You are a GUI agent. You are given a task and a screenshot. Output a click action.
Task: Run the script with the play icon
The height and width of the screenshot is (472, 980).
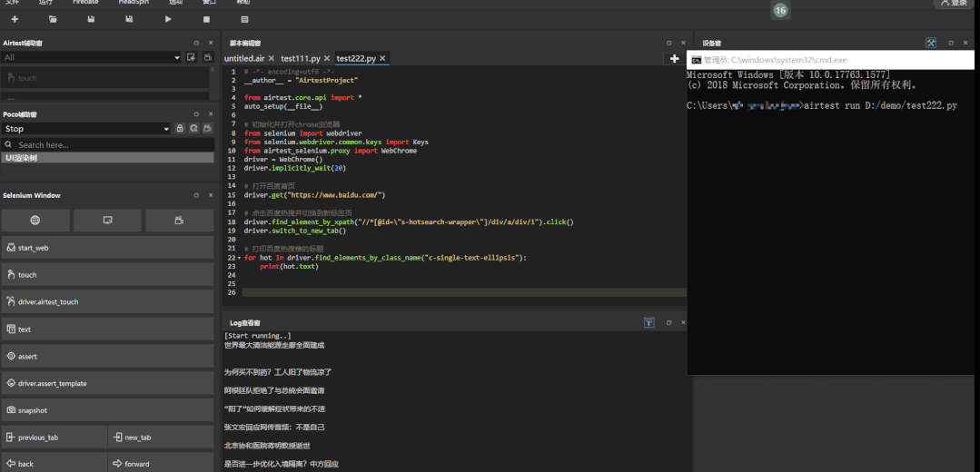pyautogui.click(x=168, y=19)
